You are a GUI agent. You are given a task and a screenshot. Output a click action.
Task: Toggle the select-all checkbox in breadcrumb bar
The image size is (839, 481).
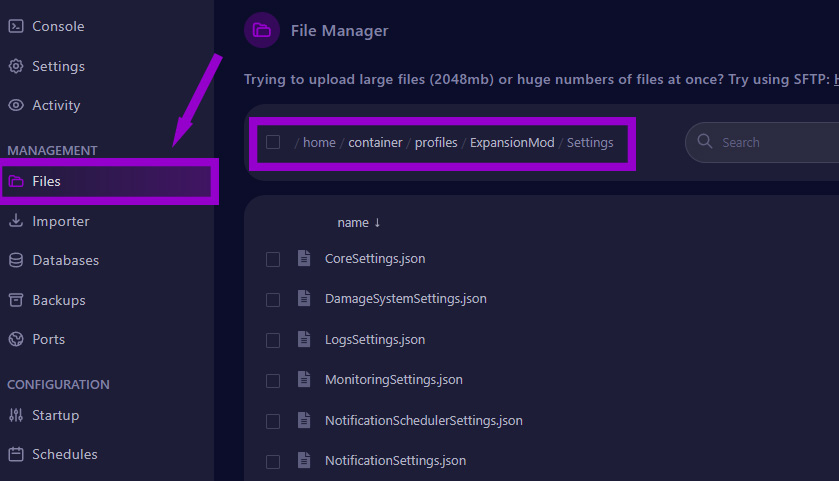point(273,142)
